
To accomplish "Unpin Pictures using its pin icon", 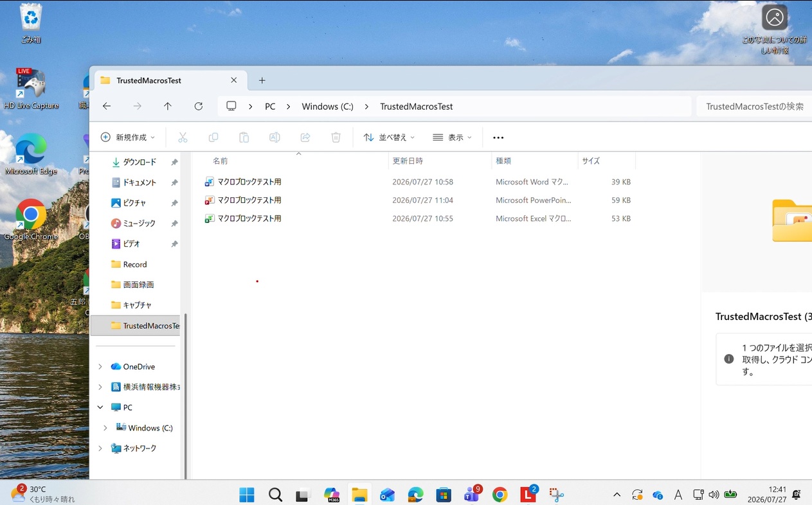I will click(174, 203).
